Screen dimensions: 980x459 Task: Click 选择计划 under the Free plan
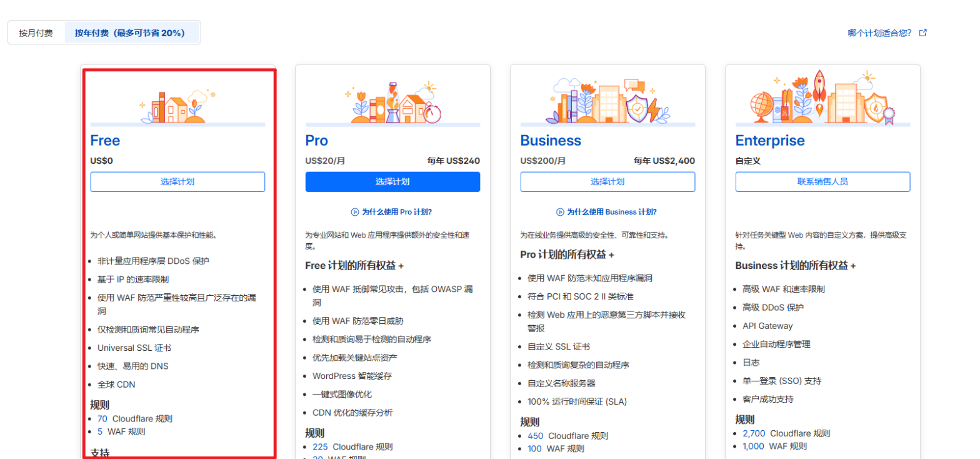(177, 182)
